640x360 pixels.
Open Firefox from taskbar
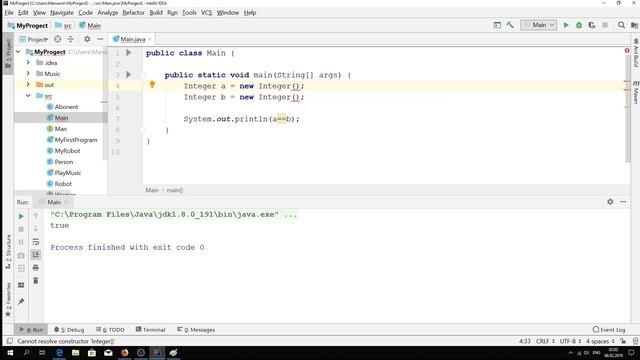[124, 352]
